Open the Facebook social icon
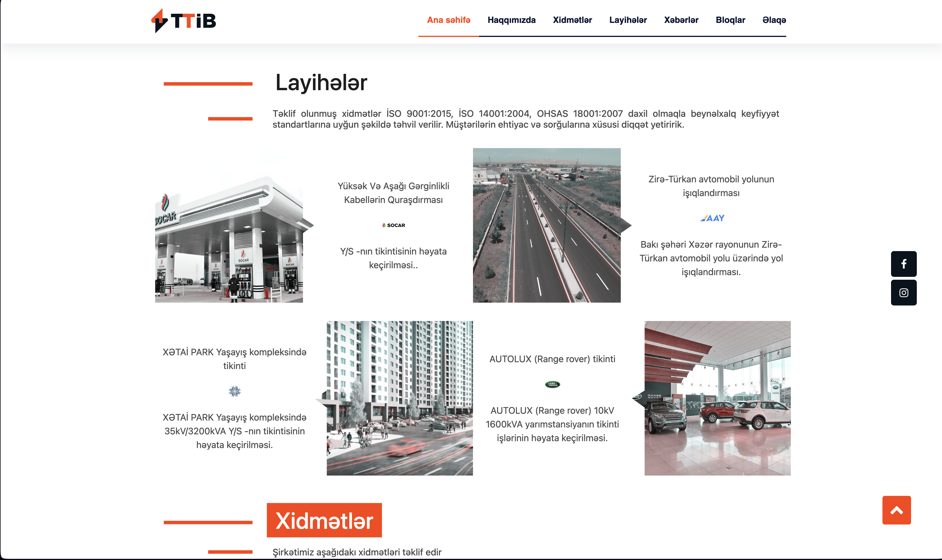 [904, 264]
